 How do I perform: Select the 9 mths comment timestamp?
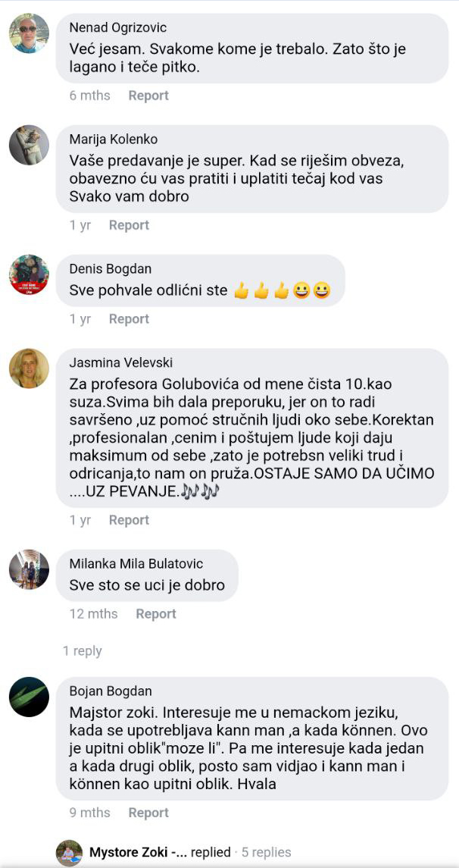pos(90,813)
